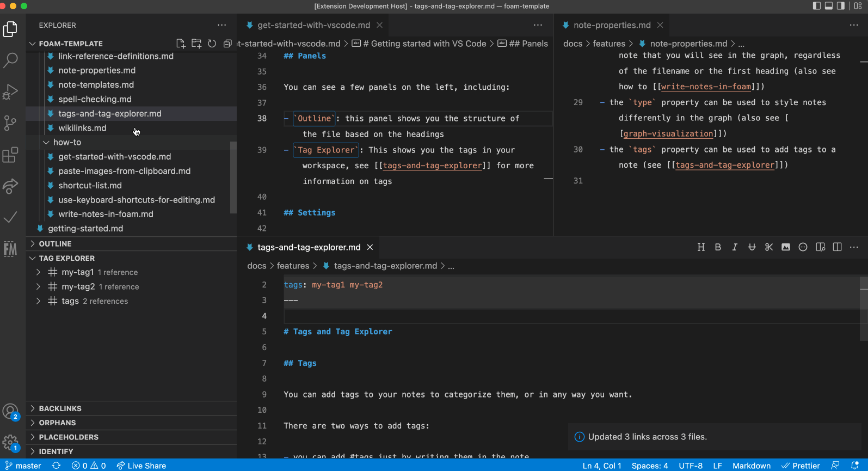Viewport: 868px width, 471px height.
Task: Click the Bold formatting icon
Action: pyautogui.click(x=718, y=247)
